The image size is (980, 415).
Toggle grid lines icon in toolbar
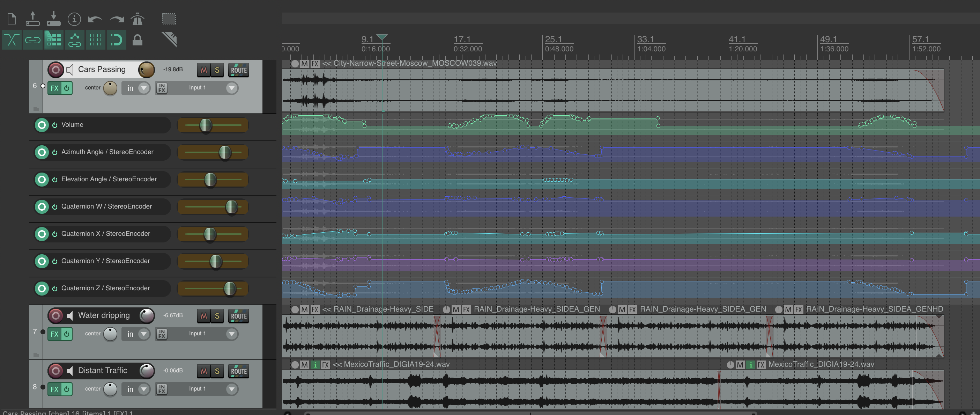pyautogui.click(x=96, y=39)
